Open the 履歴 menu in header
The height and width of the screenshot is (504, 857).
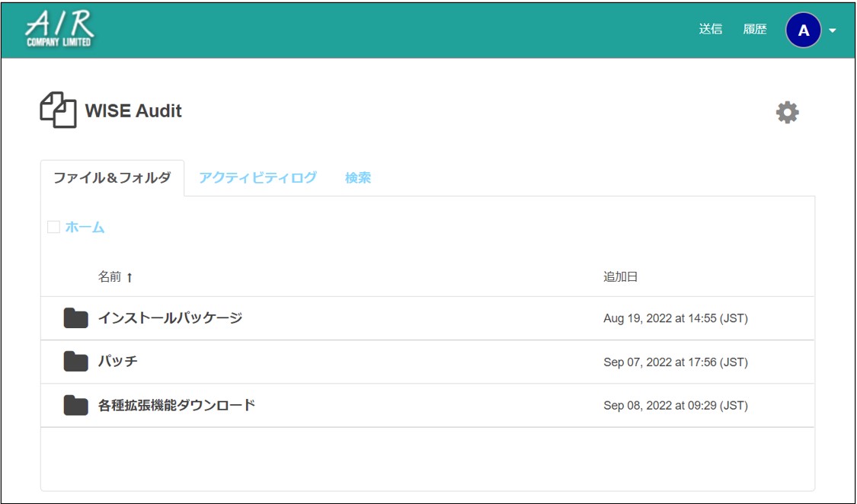[755, 30]
